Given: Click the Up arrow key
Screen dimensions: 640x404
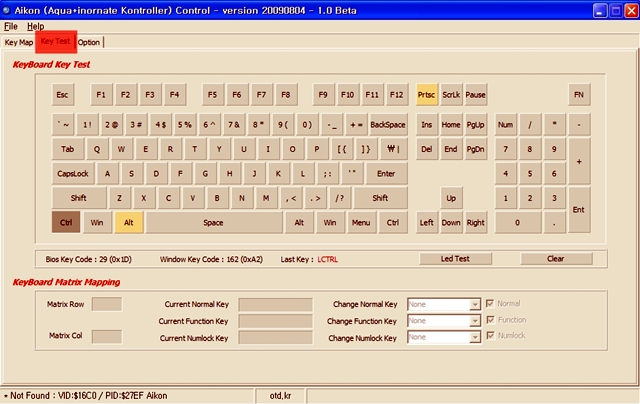Looking at the screenshot, I should pyautogui.click(x=451, y=198).
